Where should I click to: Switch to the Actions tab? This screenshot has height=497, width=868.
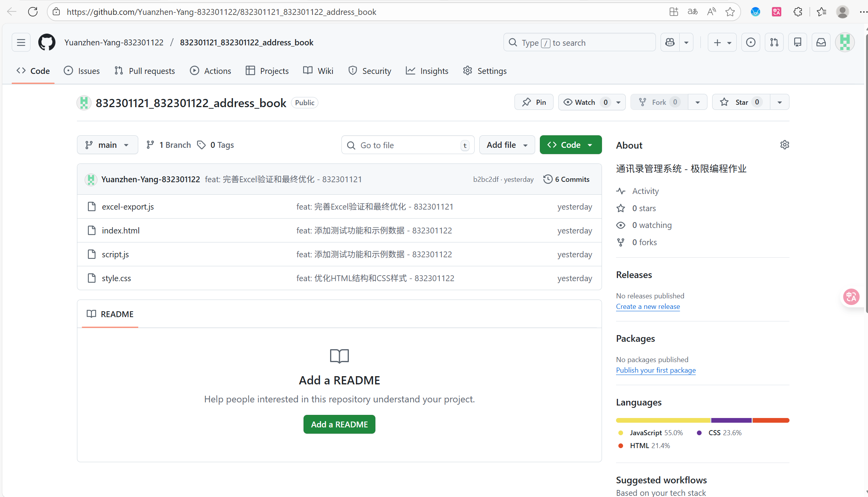(211, 71)
